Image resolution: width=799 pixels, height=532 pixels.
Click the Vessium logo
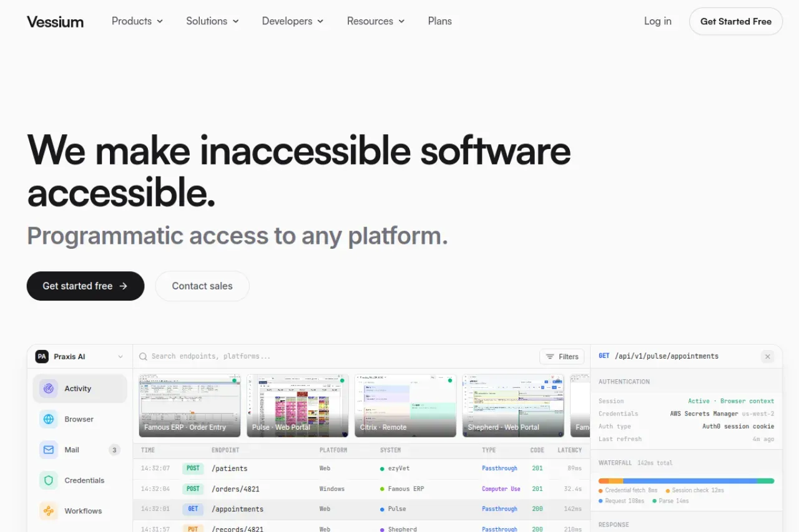55,22
